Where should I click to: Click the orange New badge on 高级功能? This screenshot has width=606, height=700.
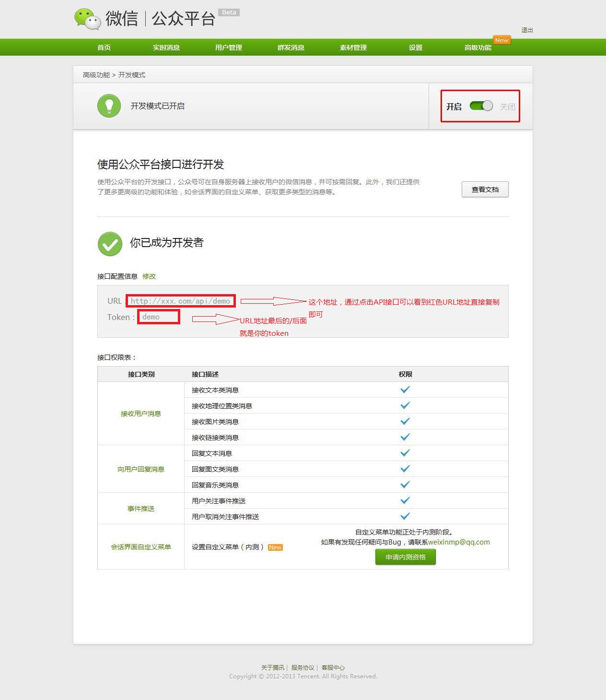tap(501, 40)
